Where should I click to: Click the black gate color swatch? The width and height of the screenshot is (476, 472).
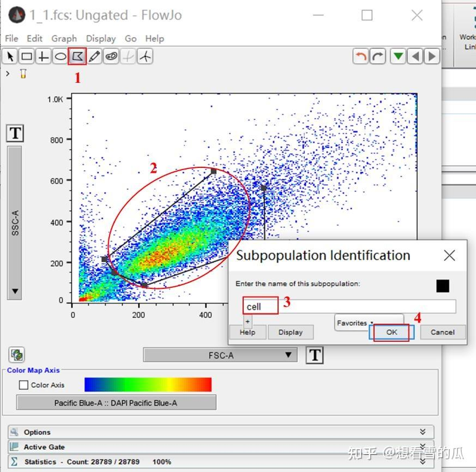443,286
